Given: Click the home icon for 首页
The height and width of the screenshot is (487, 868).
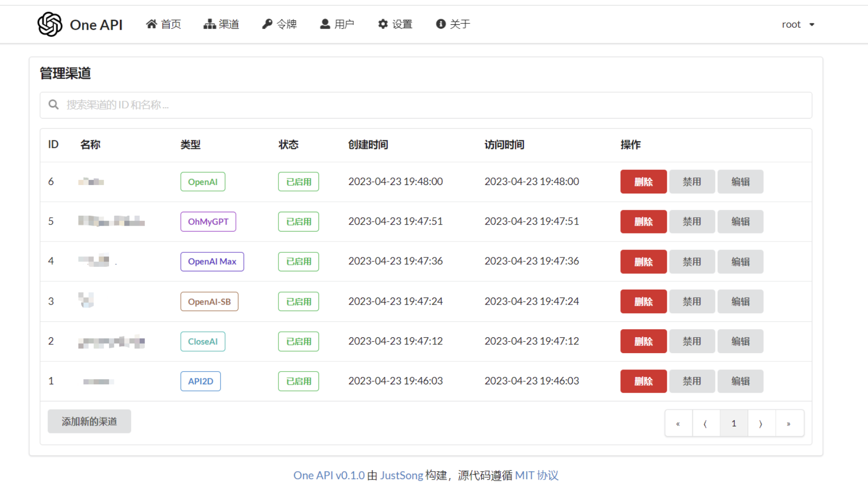Looking at the screenshot, I should pyautogui.click(x=151, y=24).
